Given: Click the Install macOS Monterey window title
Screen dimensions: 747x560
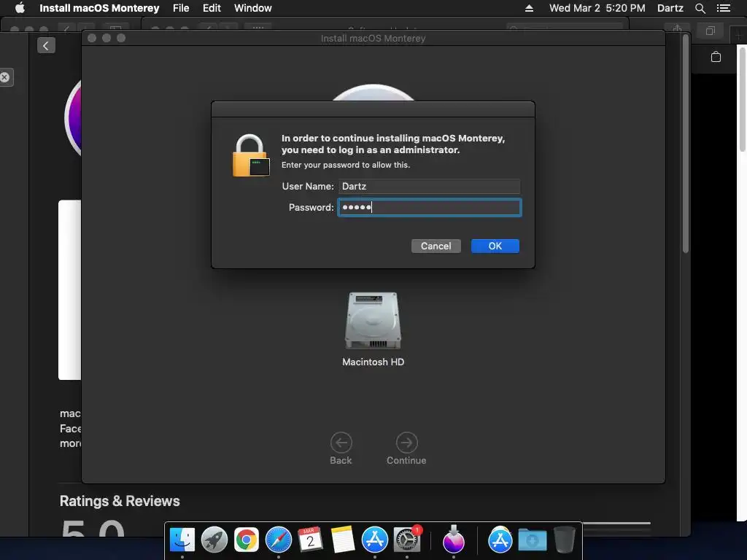Looking at the screenshot, I should [373, 38].
